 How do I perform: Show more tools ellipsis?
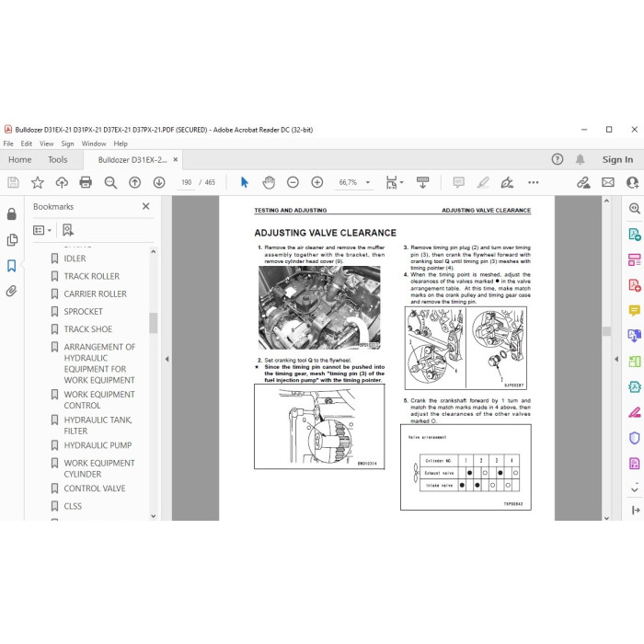coord(533,182)
